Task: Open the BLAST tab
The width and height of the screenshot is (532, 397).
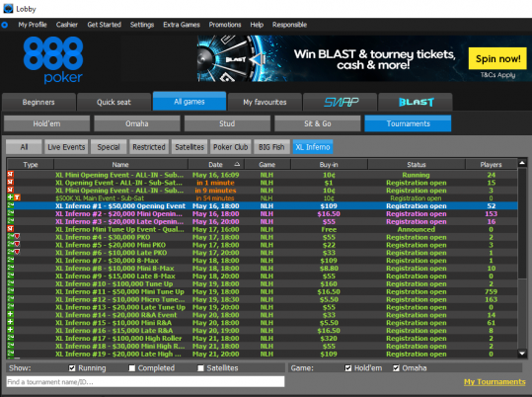Action: click(416, 102)
